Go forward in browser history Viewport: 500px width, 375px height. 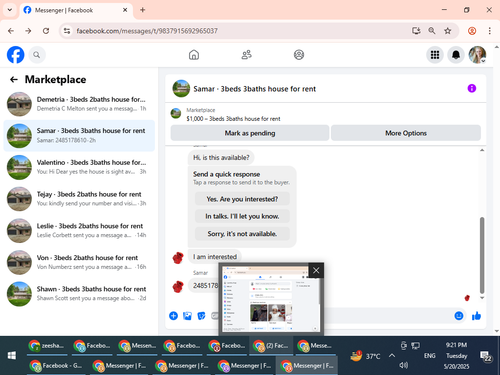click(x=28, y=31)
